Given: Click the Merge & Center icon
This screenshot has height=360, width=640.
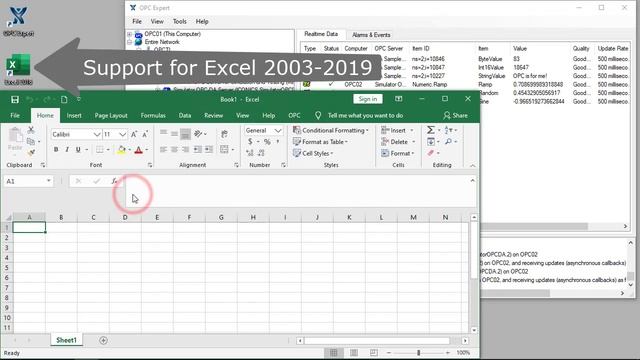Looking at the screenshot, I should coord(224,149).
